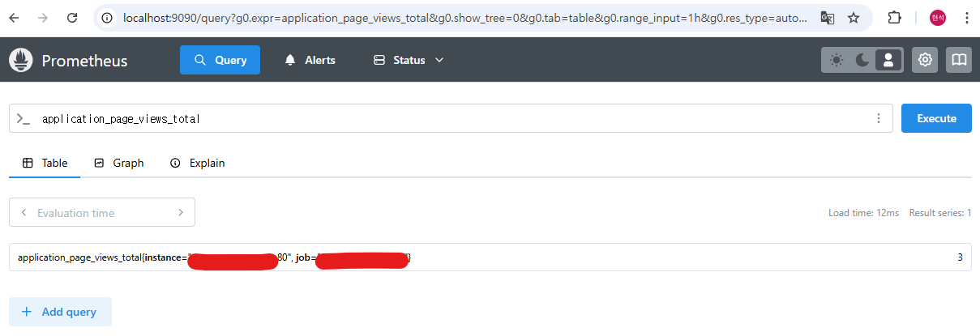View site information icon in address bar
Viewport: 980px width, 336px height.
point(109,17)
